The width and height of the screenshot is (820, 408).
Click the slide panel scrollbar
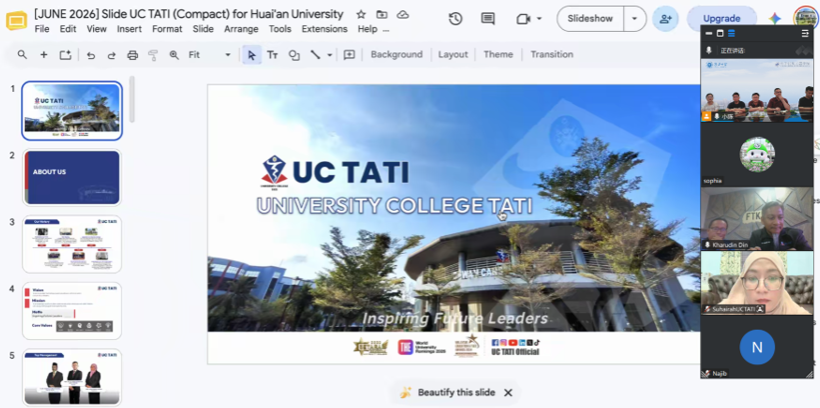coord(132,99)
